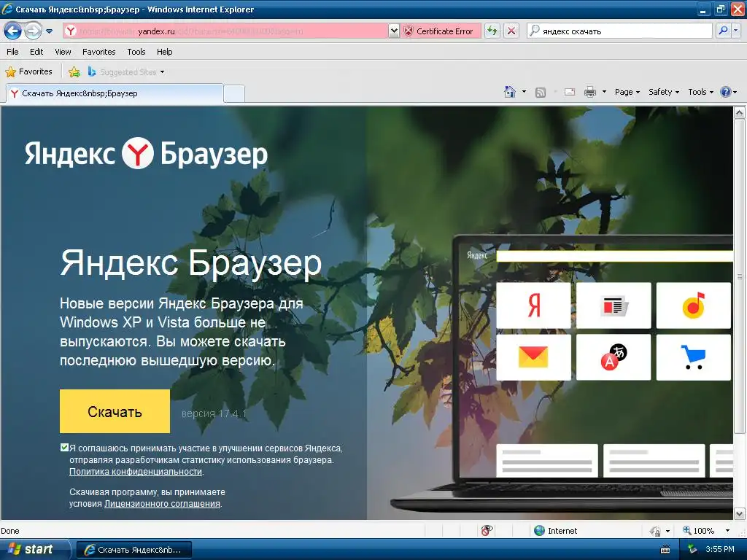Click the Certificate Error badge

(x=440, y=31)
